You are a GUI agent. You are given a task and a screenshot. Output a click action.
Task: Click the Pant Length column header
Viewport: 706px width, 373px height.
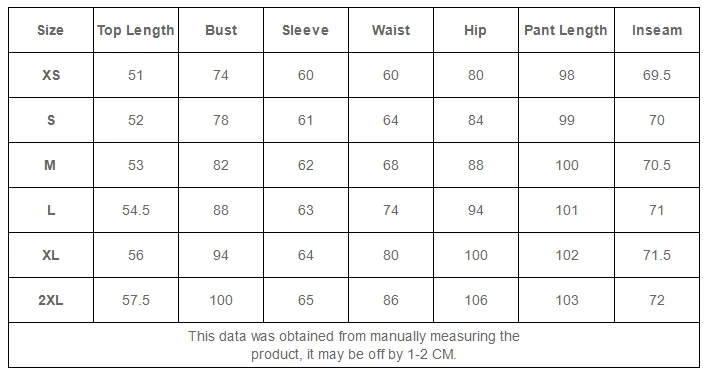click(x=566, y=30)
